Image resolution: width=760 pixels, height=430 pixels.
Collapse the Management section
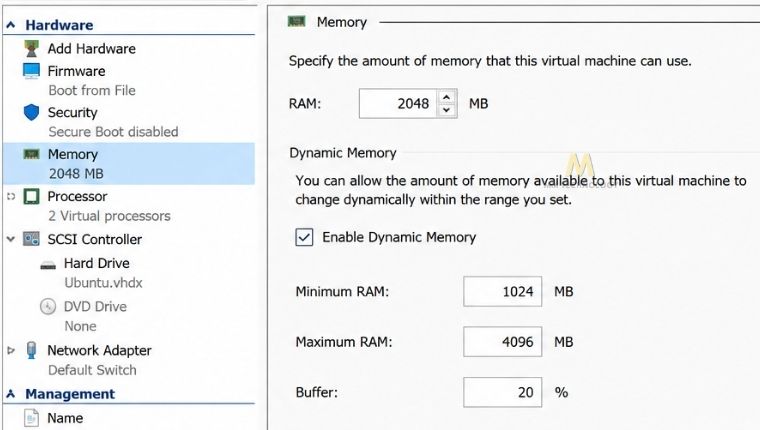coord(11,394)
